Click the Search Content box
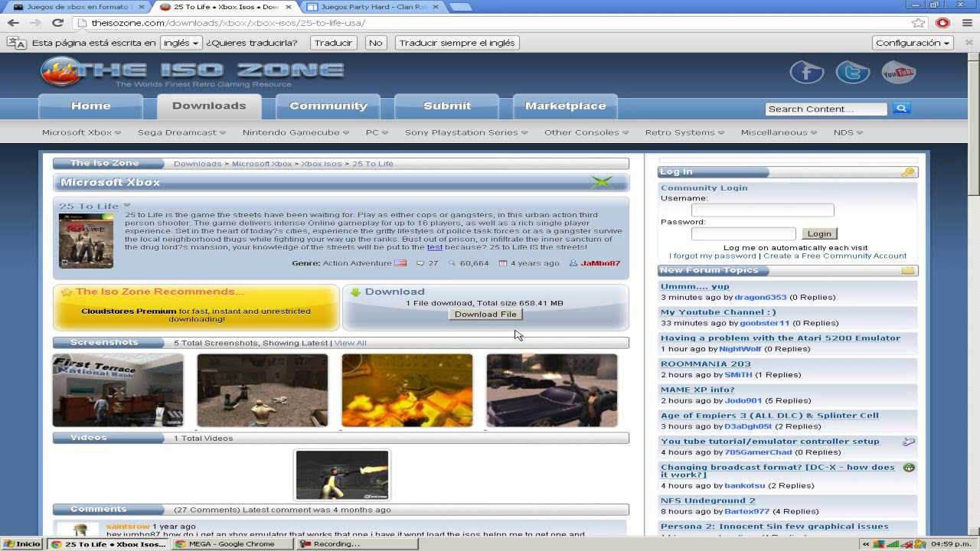 click(826, 109)
